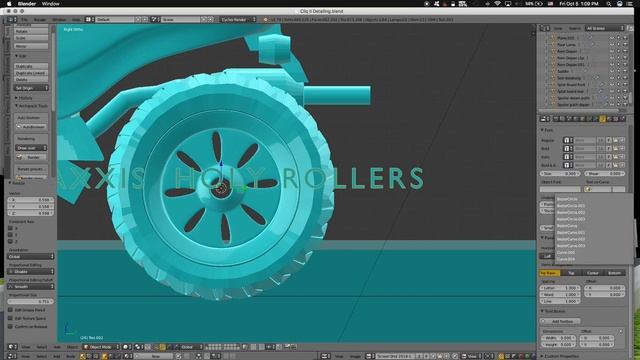Choose BezierCurve.001 from the curve list
The height and width of the screenshot is (360, 640).
[571, 232]
